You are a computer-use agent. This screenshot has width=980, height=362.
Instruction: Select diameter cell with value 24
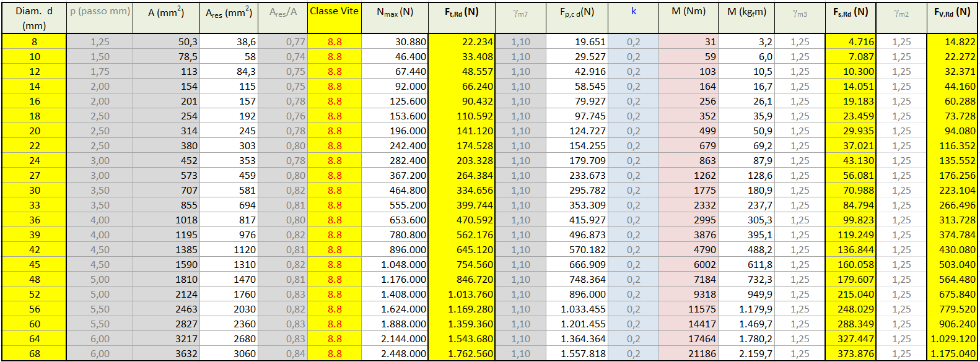[35, 161]
